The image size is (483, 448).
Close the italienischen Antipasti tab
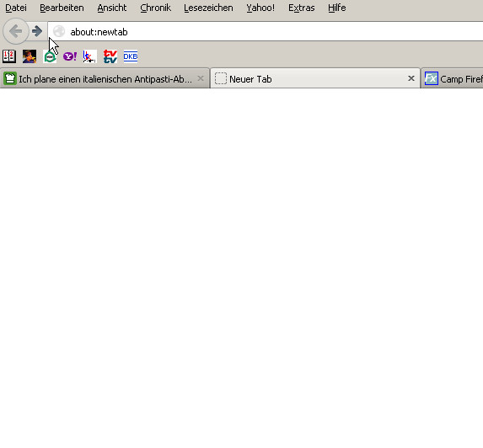[201, 78]
